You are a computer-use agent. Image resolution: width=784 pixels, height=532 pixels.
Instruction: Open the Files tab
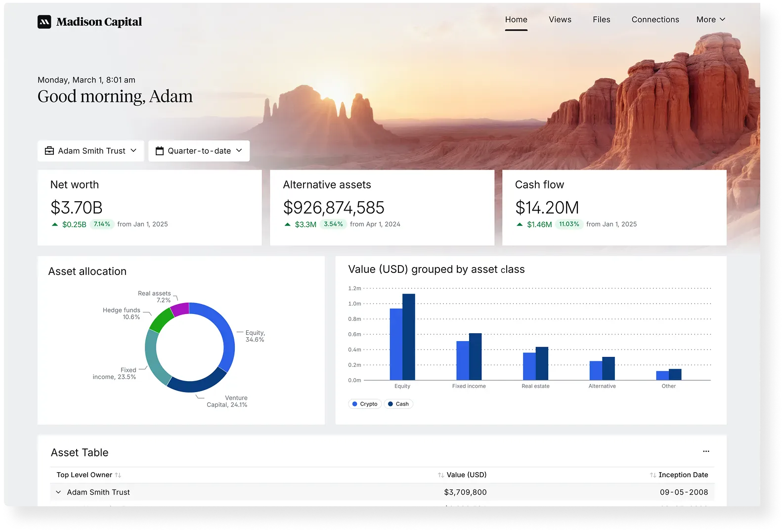tap(601, 20)
